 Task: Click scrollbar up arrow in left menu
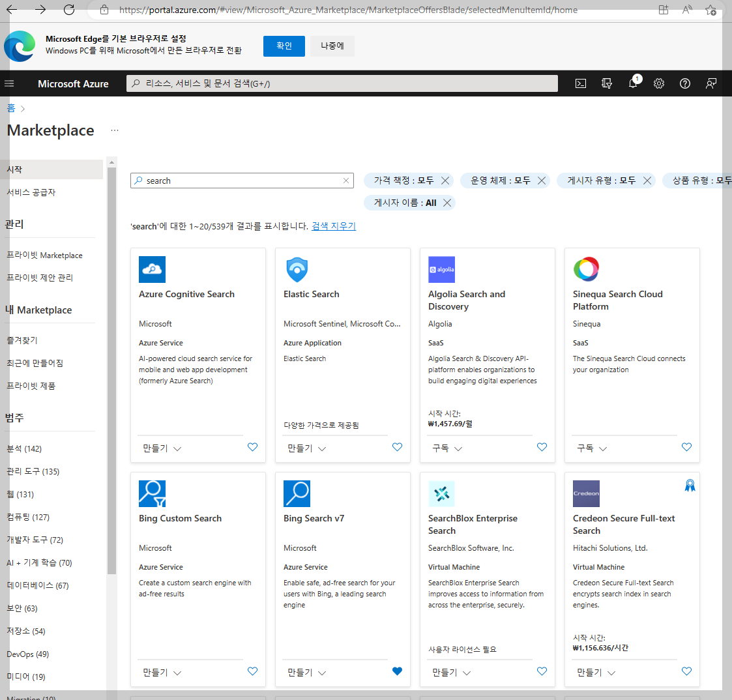[111, 162]
